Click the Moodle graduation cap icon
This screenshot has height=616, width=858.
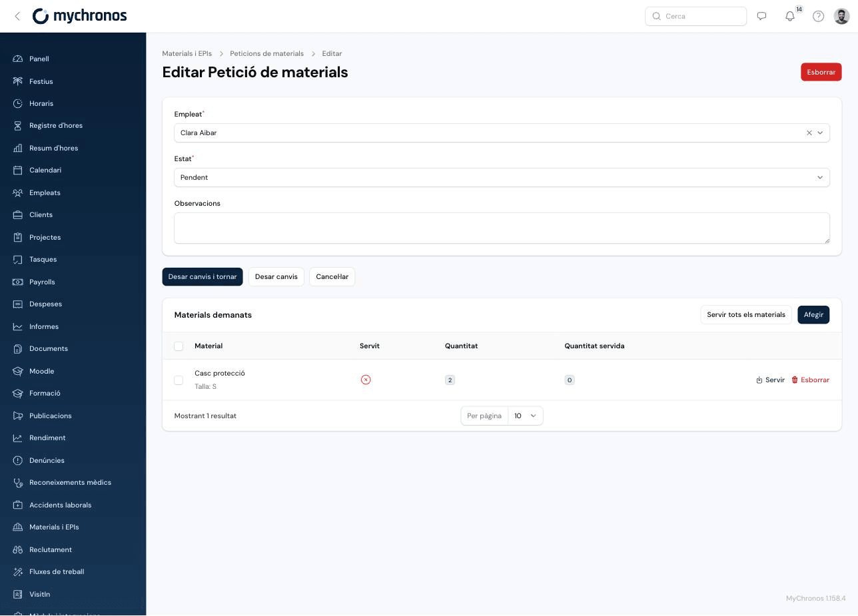pos(18,371)
